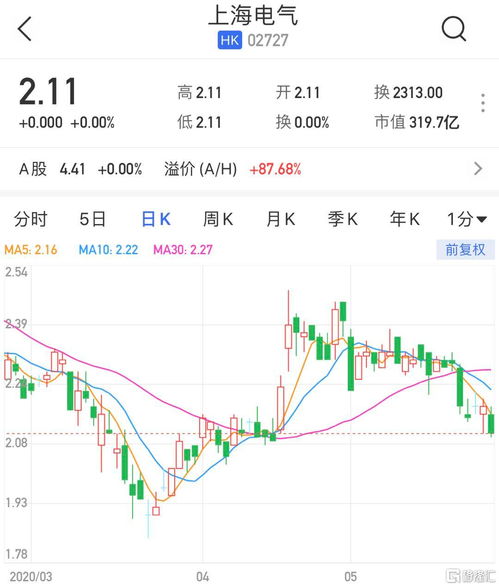Viewport: 499px width, 587px height.
Task: Select the 日K chart tab
Action: (156, 219)
